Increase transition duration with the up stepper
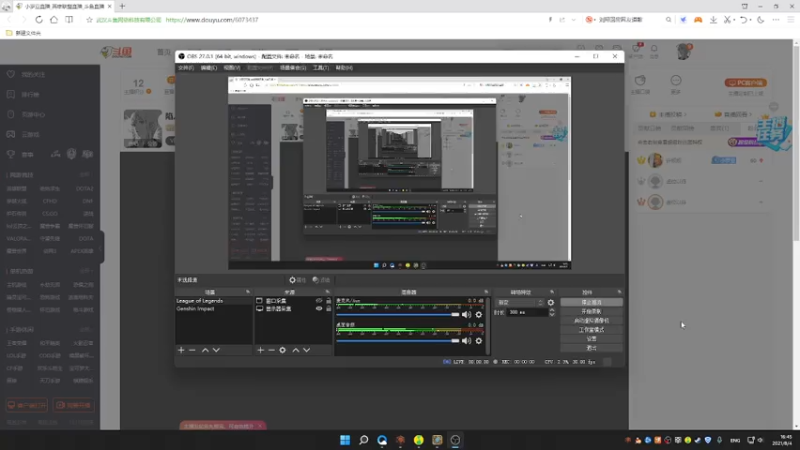This screenshot has width=800, height=450. [x=552, y=310]
